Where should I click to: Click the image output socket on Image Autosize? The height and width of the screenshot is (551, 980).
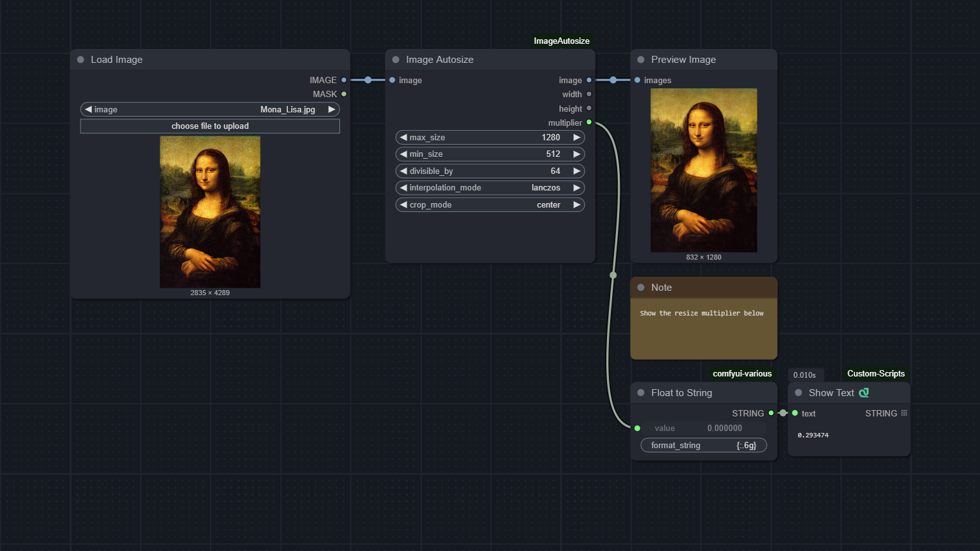[589, 80]
